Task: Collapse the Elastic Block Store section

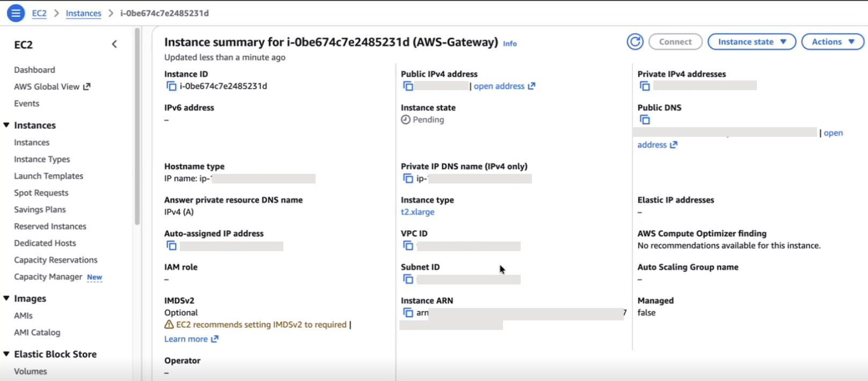Action: pyautogui.click(x=6, y=354)
